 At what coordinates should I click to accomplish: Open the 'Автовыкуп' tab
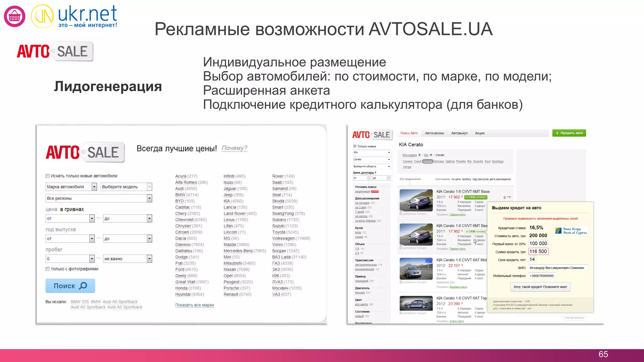(x=459, y=133)
